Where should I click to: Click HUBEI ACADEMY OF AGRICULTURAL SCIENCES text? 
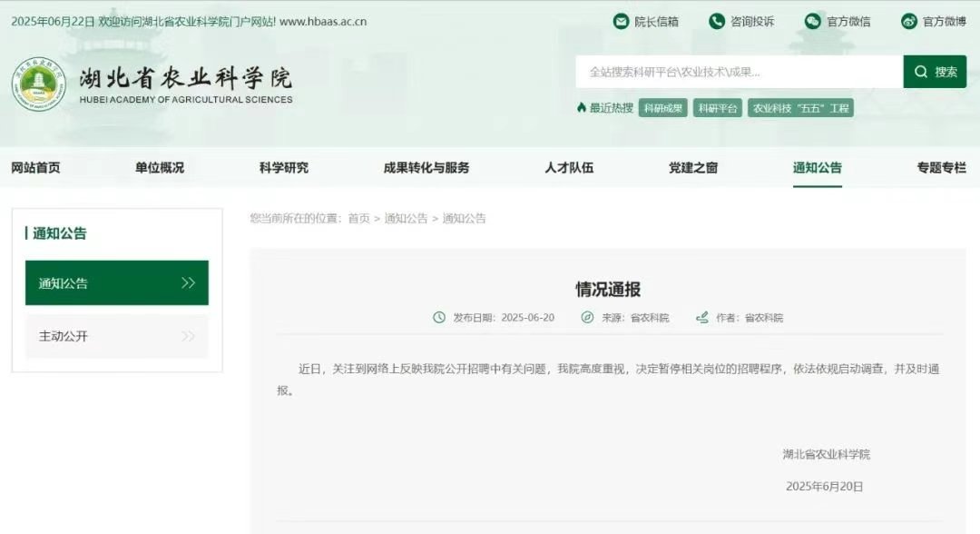click(x=186, y=99)
